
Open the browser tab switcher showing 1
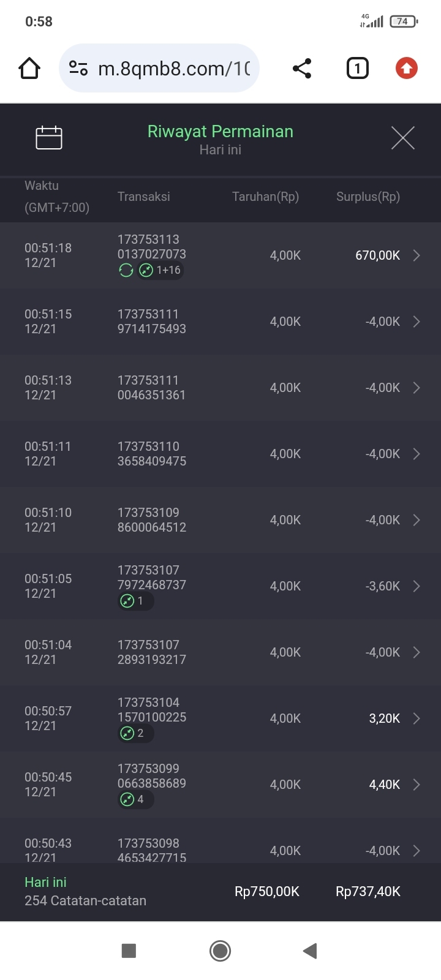[357, 68]
